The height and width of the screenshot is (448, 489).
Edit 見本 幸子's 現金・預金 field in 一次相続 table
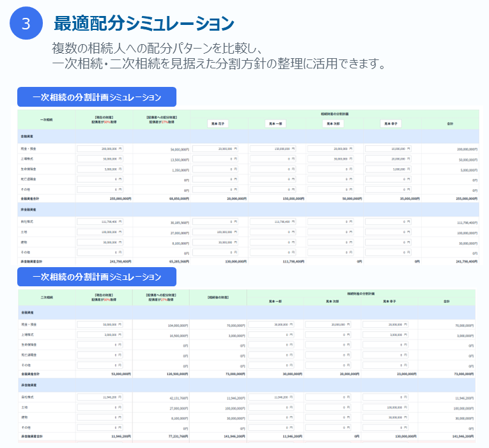[x=388, y=149]
